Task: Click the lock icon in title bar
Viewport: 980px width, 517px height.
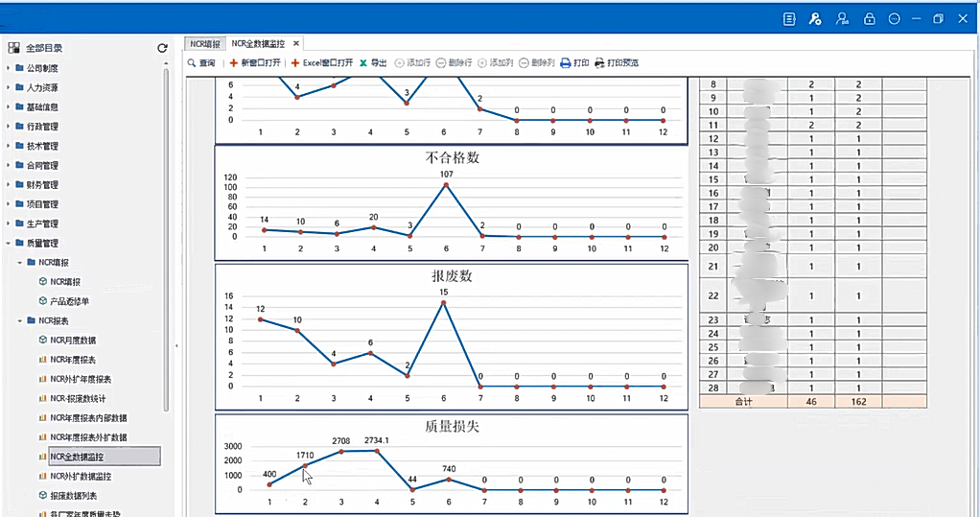Action: click(869, 19)
